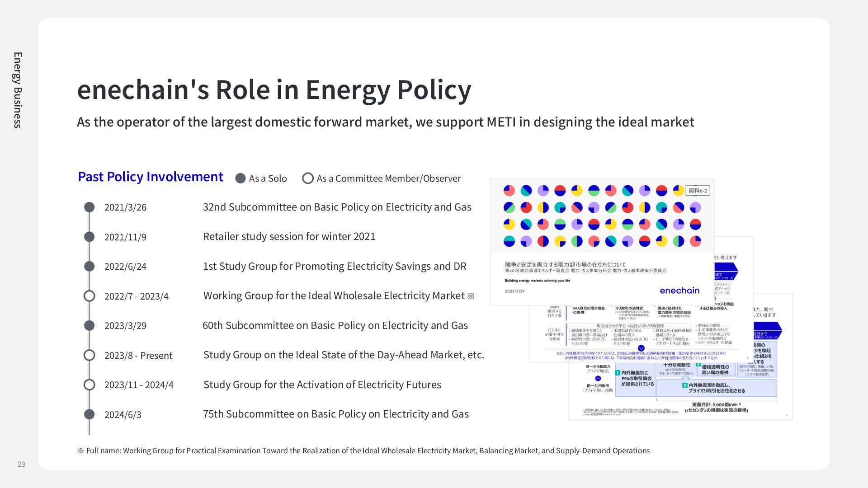
Task: Click the 'Study Group for the Activation of Electricity Futures' entry
Action: tap(322, 385)
